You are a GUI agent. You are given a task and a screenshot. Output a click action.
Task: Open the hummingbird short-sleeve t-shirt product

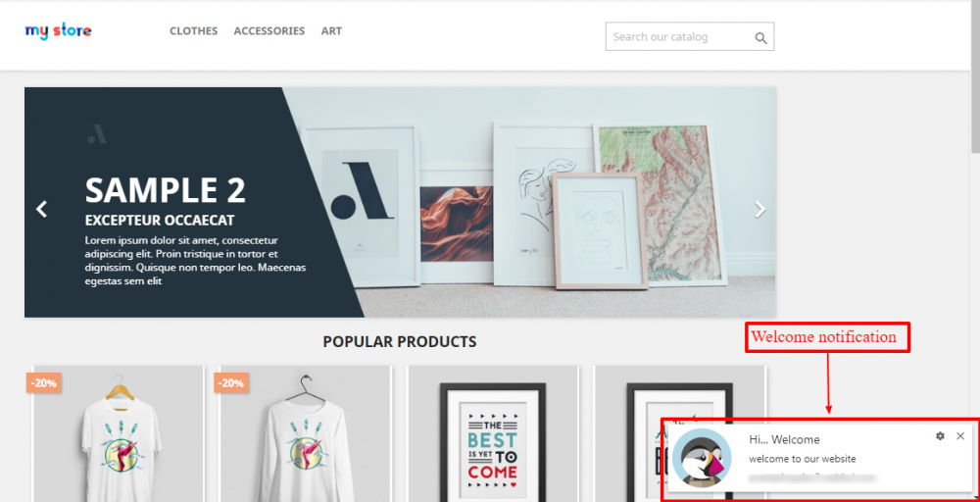pyautogui.click(x=119, y=434)
